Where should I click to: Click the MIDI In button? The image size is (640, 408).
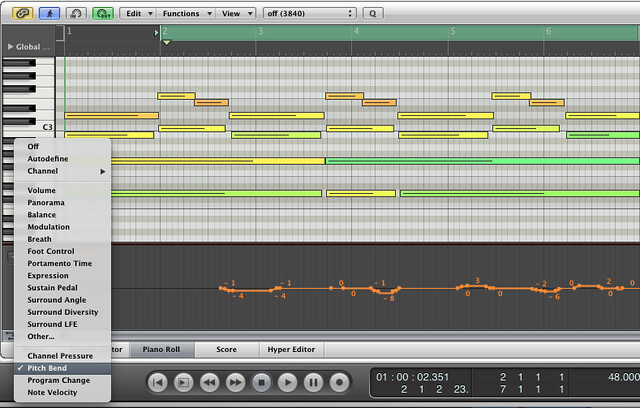[76, 14]
